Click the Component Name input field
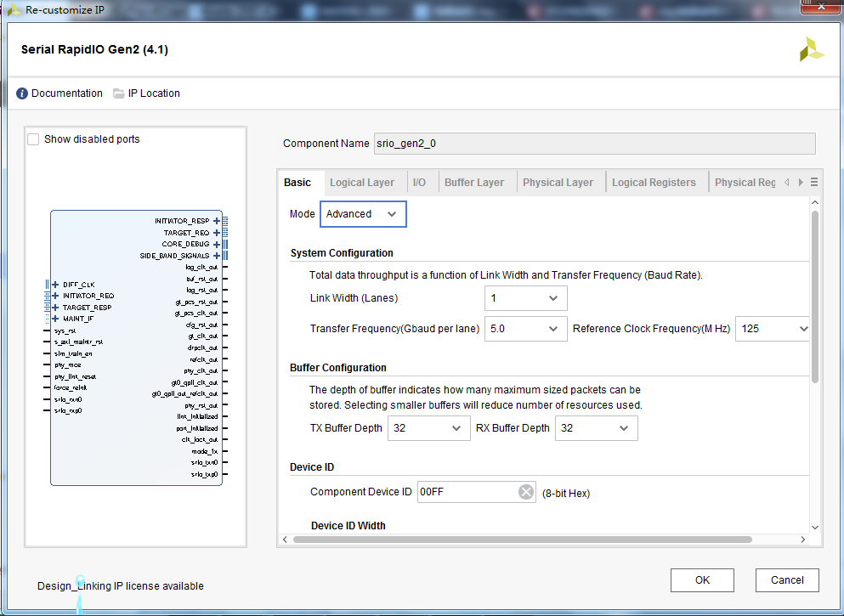This screenshot has height=616, width=844. click(595, 143)
